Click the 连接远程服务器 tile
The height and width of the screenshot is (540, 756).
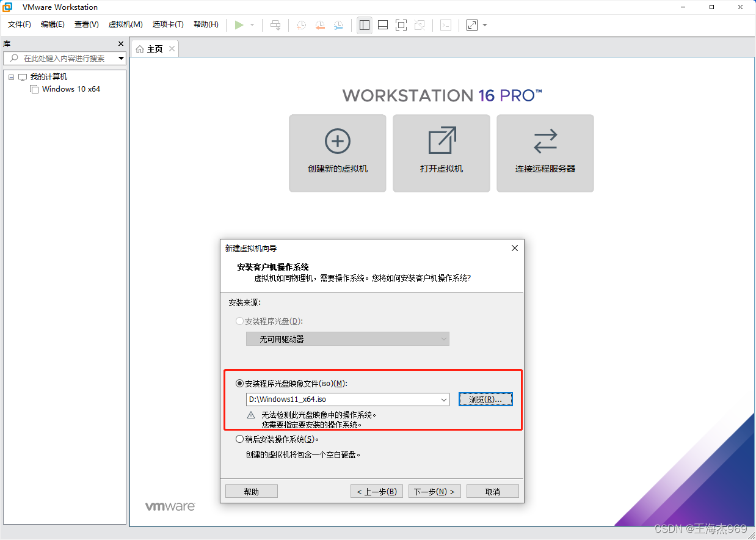(x=545, y=153)
